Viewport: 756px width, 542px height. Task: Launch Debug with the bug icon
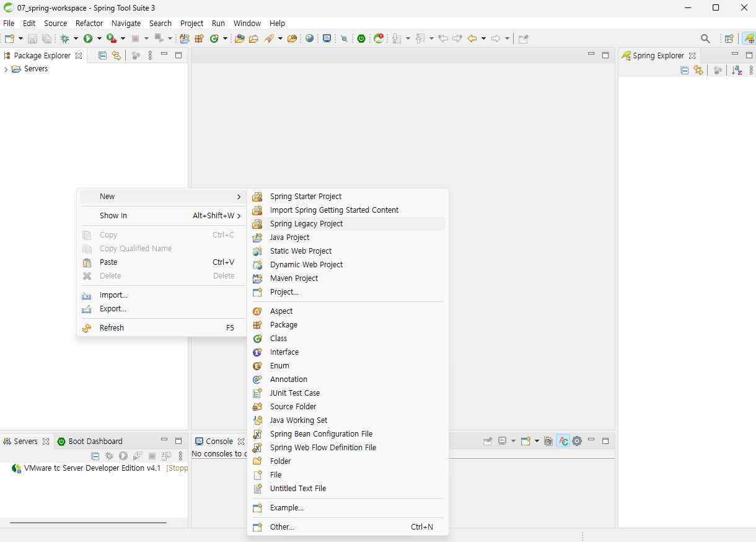pyautogui.click(x=65, y=38)
